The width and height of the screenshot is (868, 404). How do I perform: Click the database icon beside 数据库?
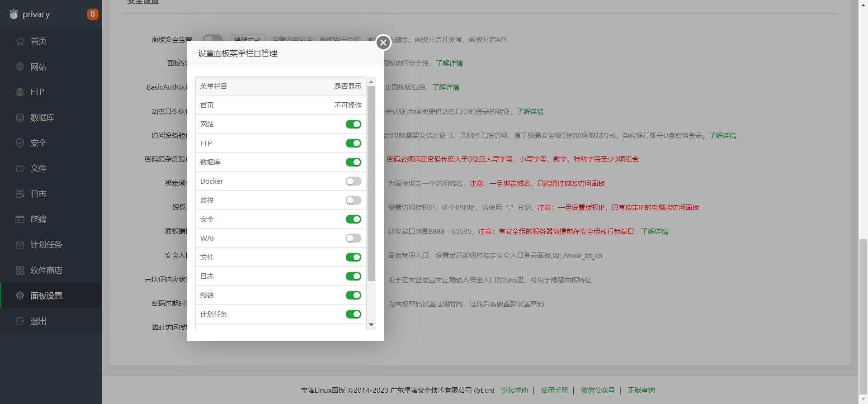(20, 118)
